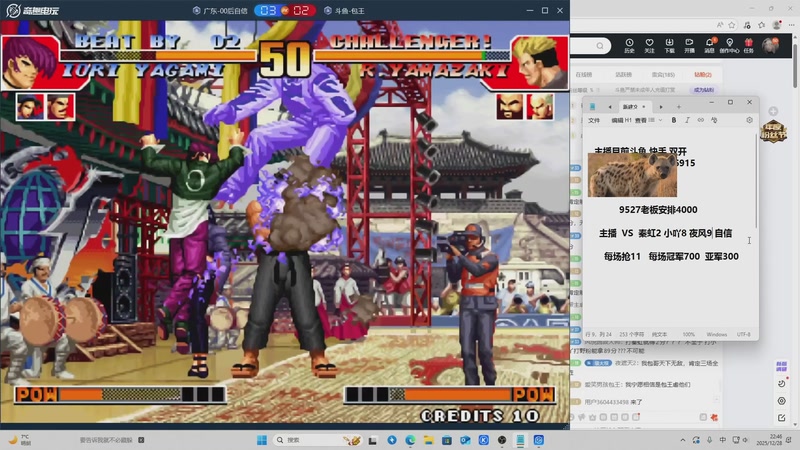This screenshot has width=800, height=450.
Task: Open the browser profile avatar icon
Action: pyautogui.click(x=777, y=24)
